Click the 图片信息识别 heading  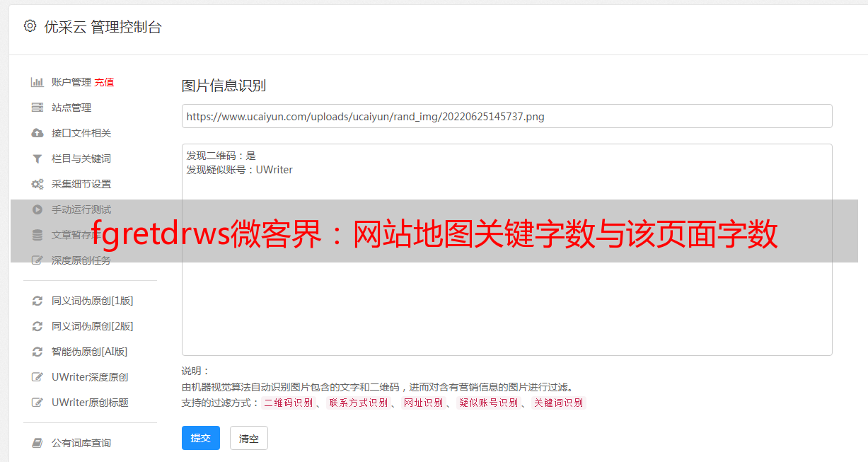tap(224, 86)
